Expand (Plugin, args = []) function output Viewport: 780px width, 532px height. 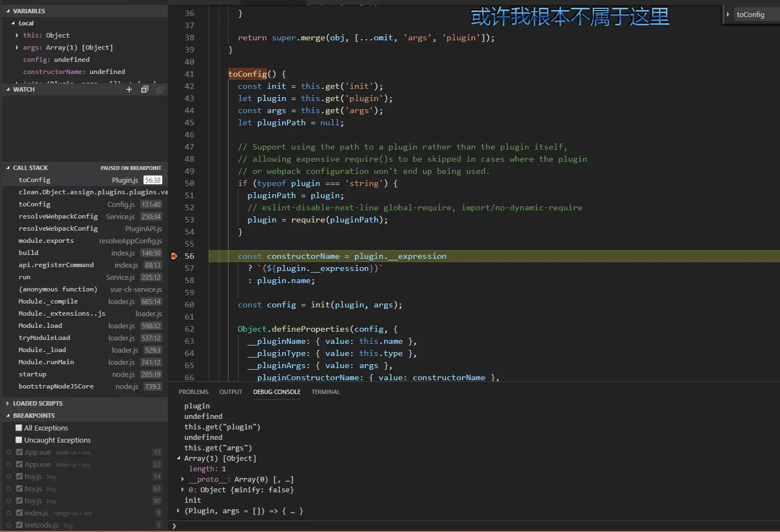pyautogui.click(x=178, y=511)
